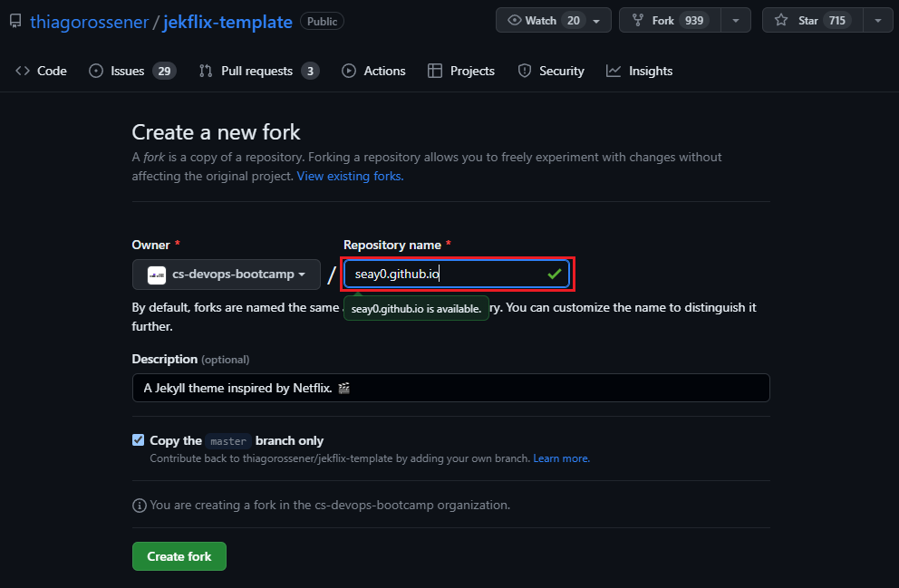The height and width of the screenshot is (588, 899).
Task: Click the clapperboard emoji in description
Action: click(344, 388)
